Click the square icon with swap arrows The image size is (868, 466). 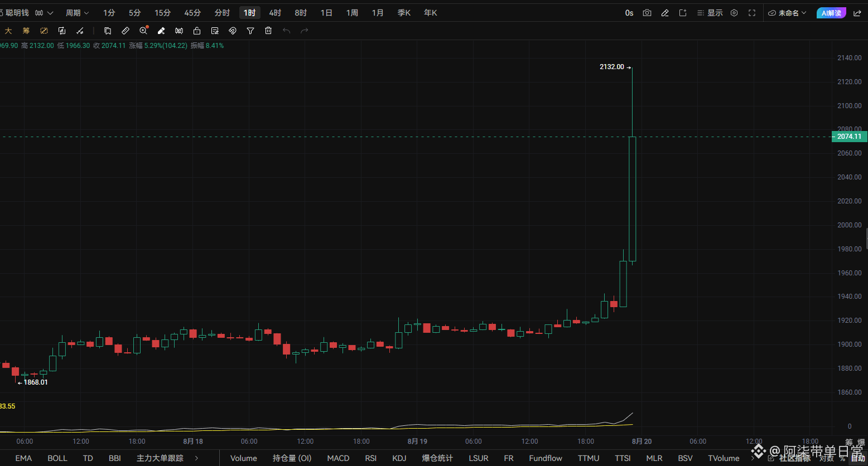coord(62,31)
